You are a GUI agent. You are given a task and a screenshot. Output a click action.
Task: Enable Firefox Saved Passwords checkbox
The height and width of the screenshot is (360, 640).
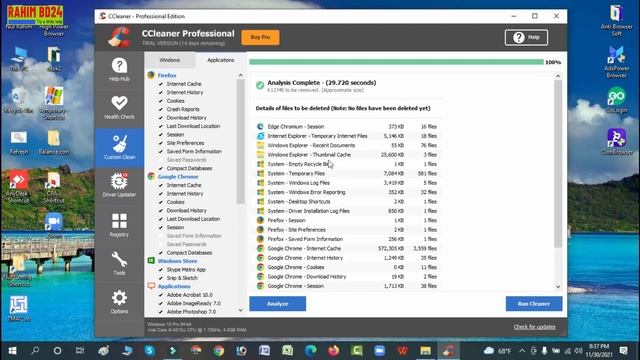coord(161,160)
